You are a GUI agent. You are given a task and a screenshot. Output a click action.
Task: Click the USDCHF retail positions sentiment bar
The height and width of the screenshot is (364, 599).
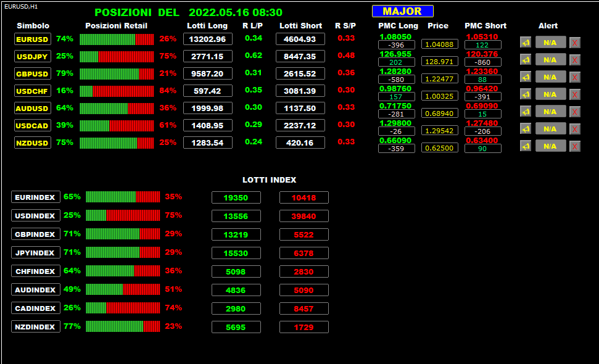(117, 91)
